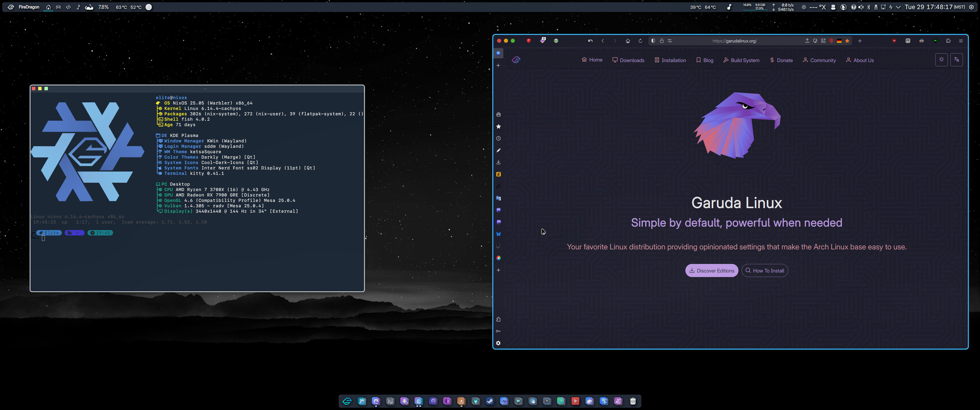The height and width of the screenshot is (410, 980).
Task: Open passwords key icon in browser sidebar
Action: pyautogui.click(x=498, y=331)
